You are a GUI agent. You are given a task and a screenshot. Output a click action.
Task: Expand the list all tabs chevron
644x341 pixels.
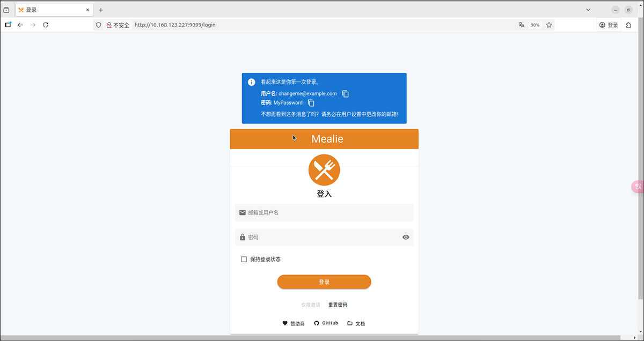[588, 10]
